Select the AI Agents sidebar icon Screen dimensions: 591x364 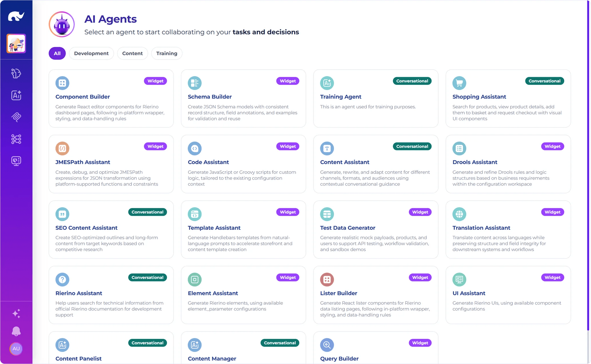pos(16,43)
